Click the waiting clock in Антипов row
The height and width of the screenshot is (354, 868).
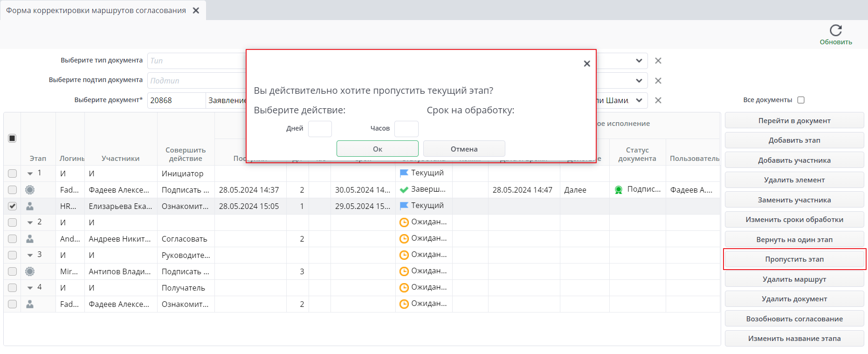point(404,271)
